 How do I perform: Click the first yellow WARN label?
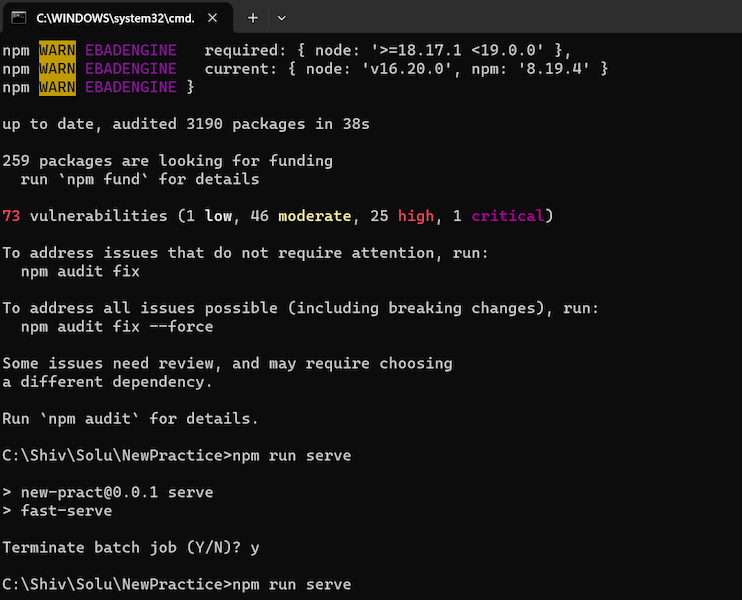tap(57, 50)
